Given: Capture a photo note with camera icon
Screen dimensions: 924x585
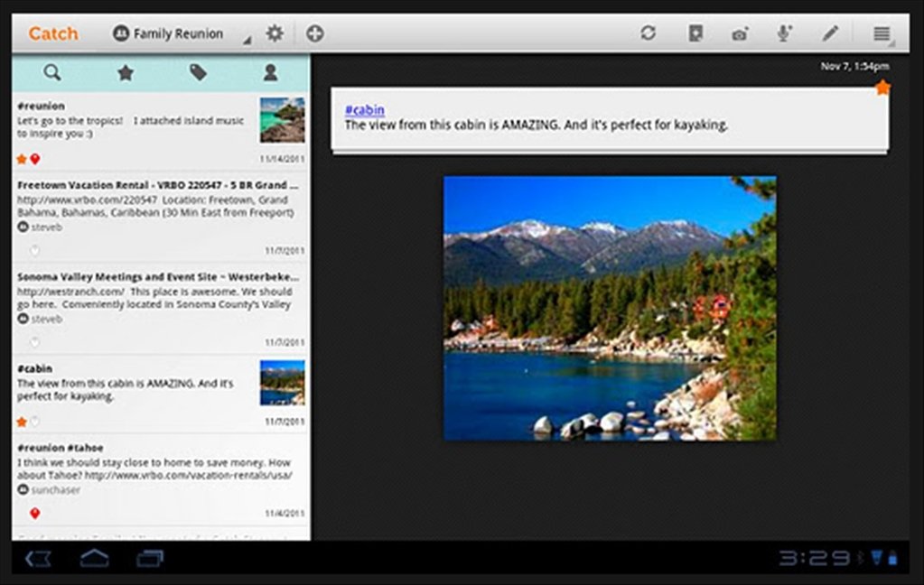Looking at the screenshot, I should point(740,34).
